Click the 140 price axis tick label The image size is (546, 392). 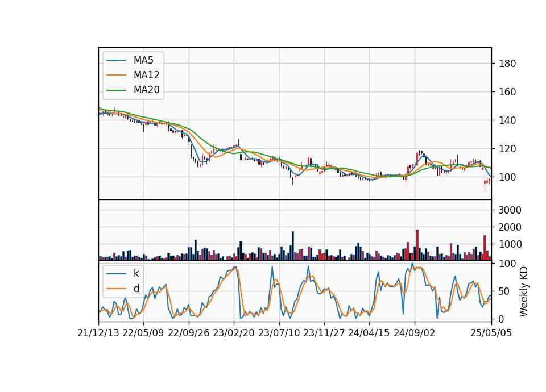pyautogui.click(x=507, y=120)
